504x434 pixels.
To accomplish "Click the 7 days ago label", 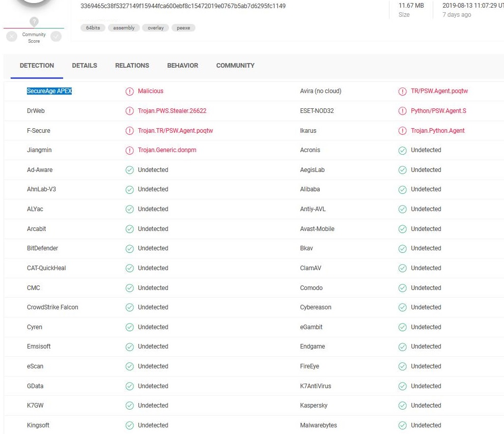I will coord(457,15).
